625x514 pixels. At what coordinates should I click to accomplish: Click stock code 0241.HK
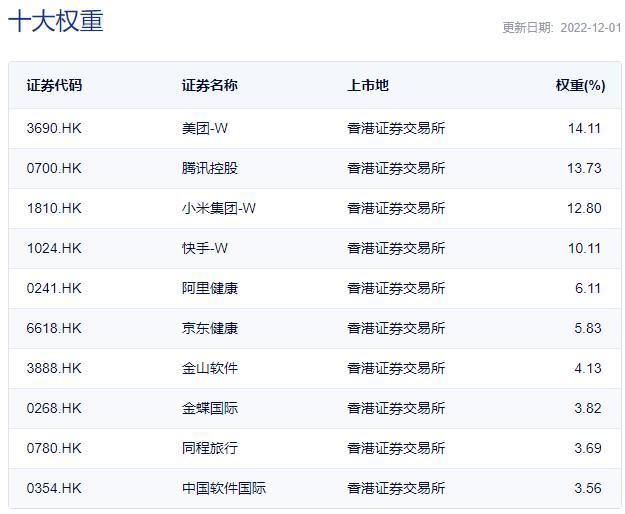54,288
